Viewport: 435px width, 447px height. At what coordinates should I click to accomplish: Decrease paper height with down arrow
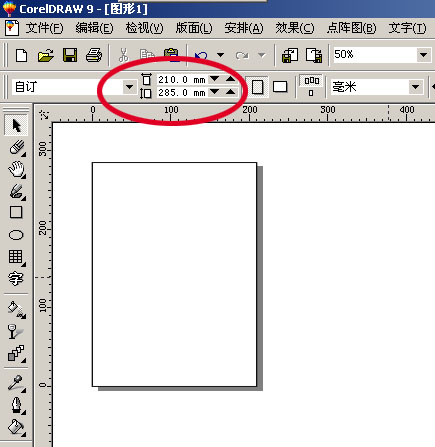point(215,92)
